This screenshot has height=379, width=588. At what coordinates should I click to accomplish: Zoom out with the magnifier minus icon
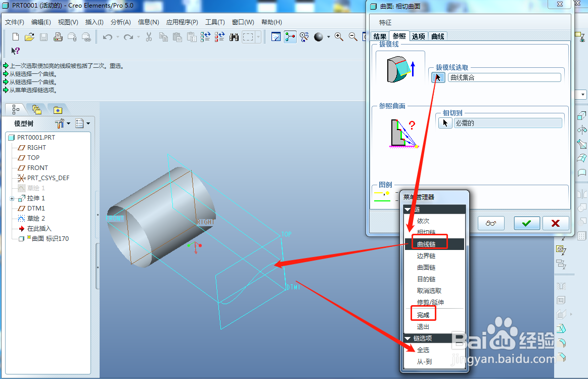point(353,36)
